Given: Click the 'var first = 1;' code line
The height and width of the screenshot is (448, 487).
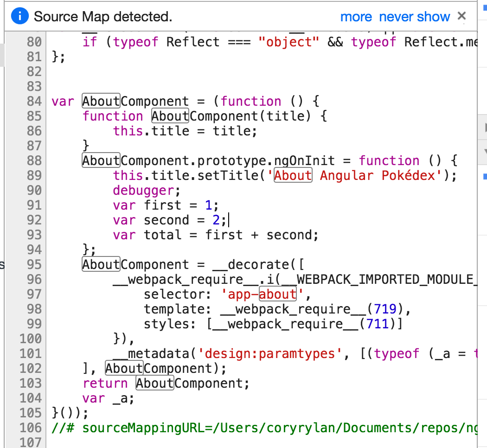Looking at the screenshot, I should point(166,205).
